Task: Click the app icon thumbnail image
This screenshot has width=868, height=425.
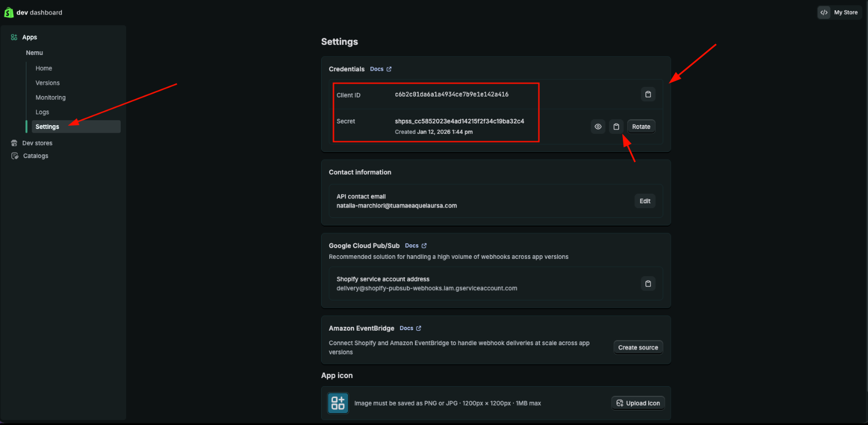Action: (x=338, y=403)
